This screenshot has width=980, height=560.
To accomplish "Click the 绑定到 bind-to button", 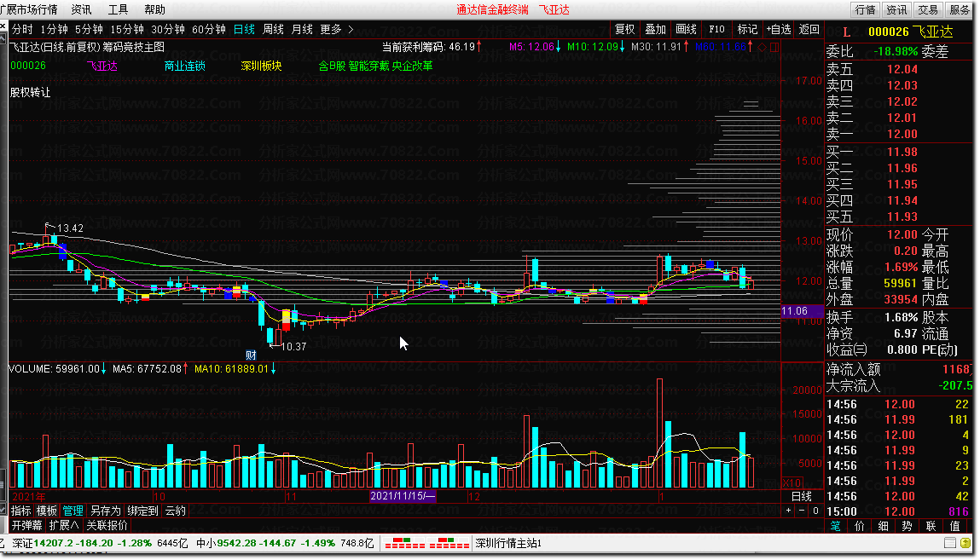I will pos(142,511).
